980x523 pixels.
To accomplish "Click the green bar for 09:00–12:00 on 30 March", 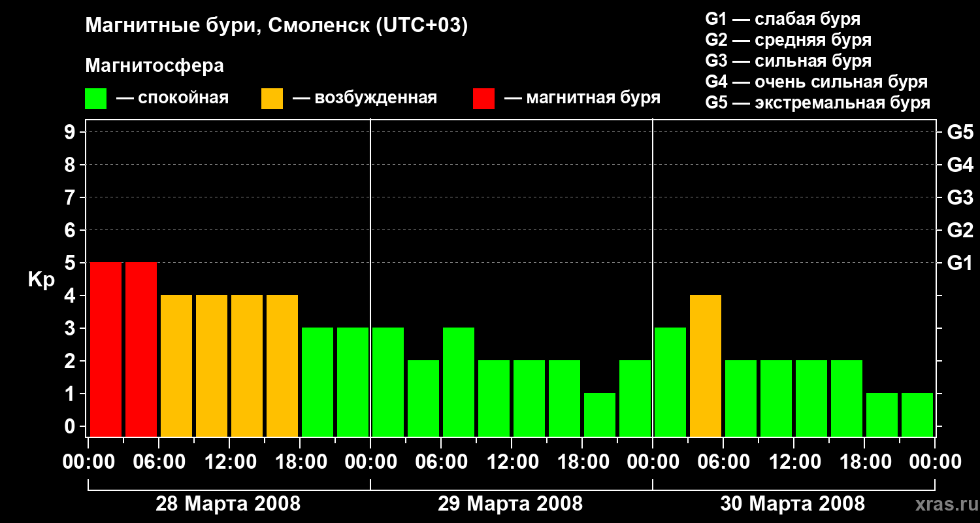I will tap(776, 398).
